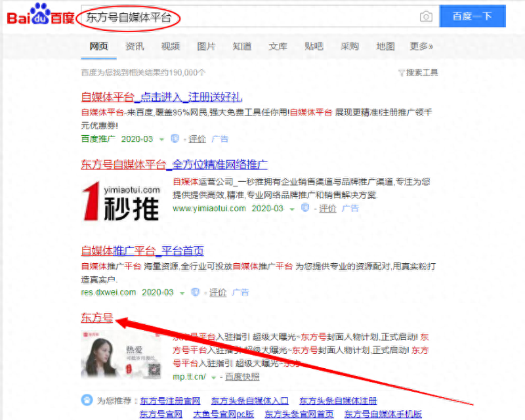Open camera image search icon
This screenshot has height=420, width=525.
pyautogui.click(x=426, y=16)
